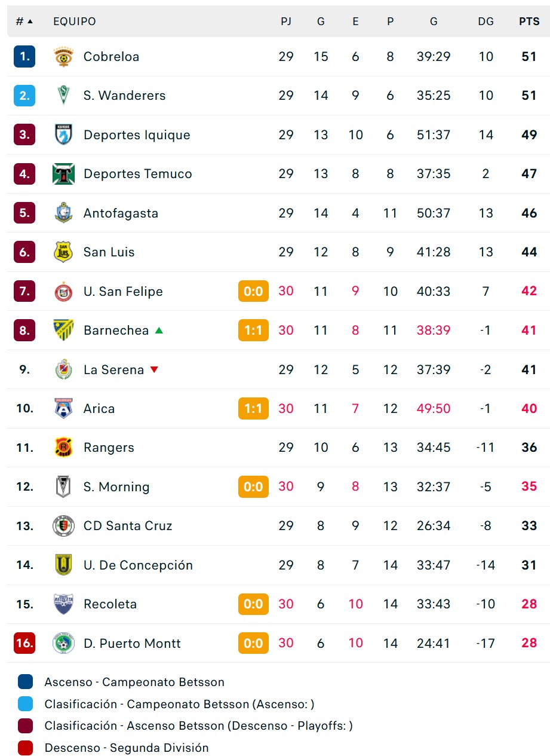Click the San Luis yellow badge icon

(x=63, y=252)
